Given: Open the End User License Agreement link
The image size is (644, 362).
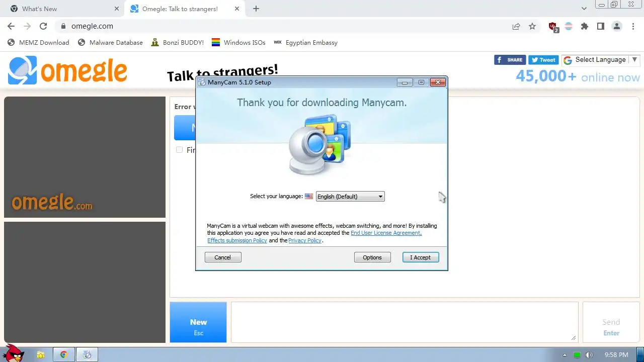Looking at the screenshot, I should coord(386,233).
